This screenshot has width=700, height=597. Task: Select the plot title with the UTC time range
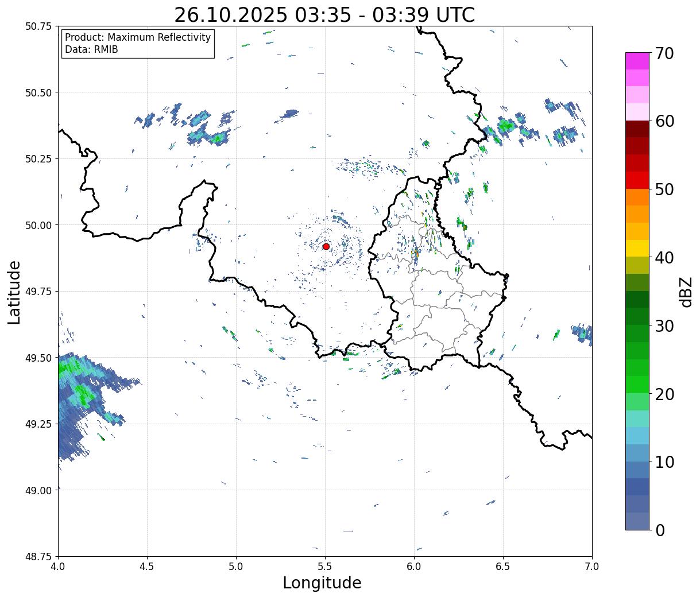coord(324,14)
